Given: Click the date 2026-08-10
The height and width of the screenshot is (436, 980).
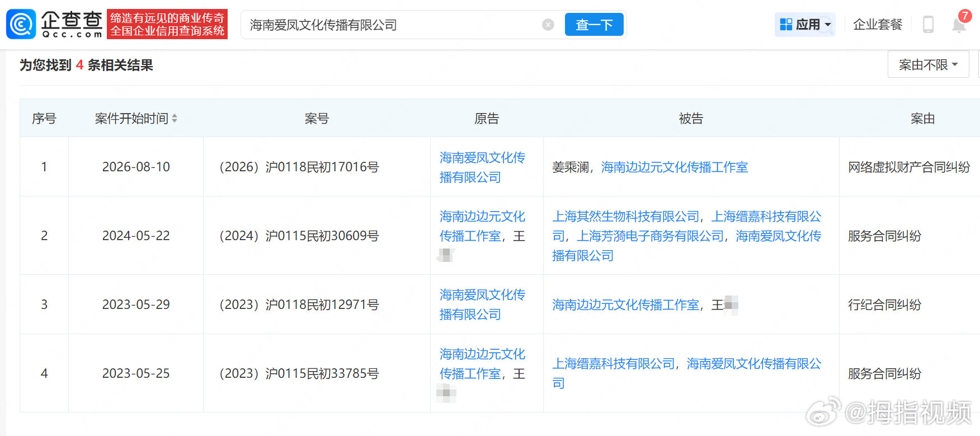Looking at the screenshot, I should (x=136, y=167).
